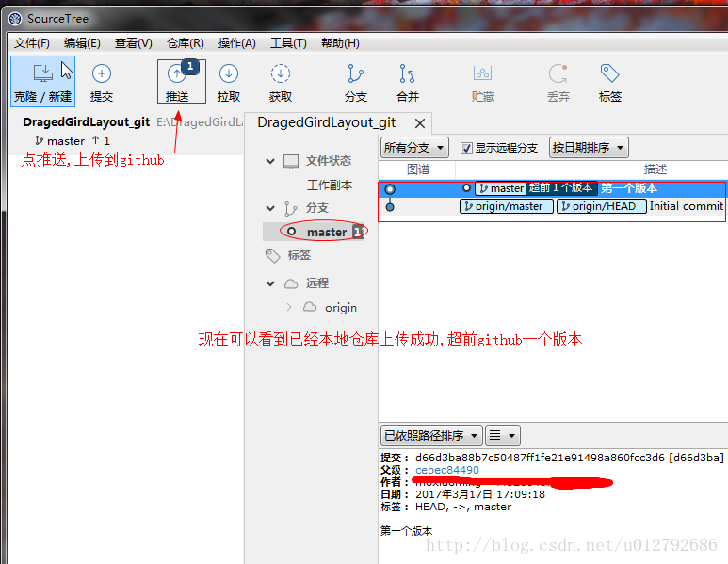Click master branch under bookmark entry
This screenshot has height=564, width=728.
66,140
